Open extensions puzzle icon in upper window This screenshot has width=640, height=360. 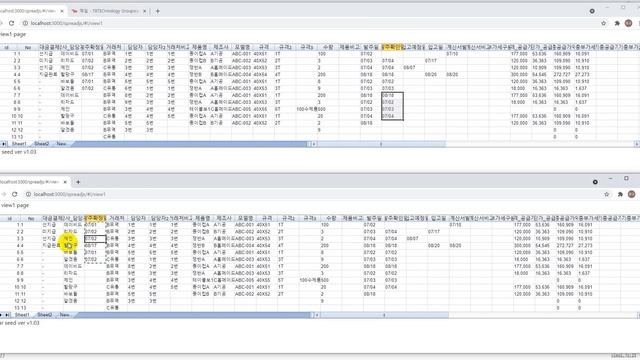click(617, 23)
